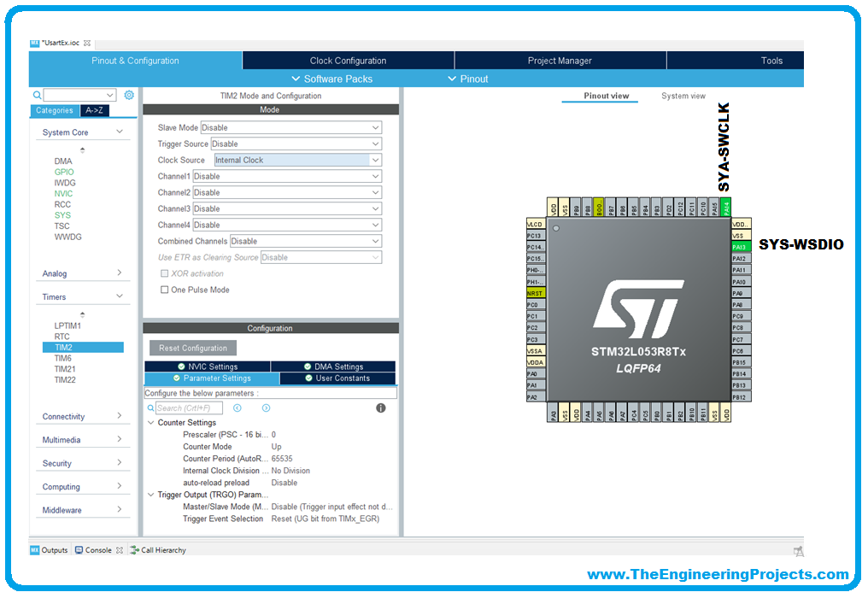Click the magnifier icon in category search

point(37,95)
